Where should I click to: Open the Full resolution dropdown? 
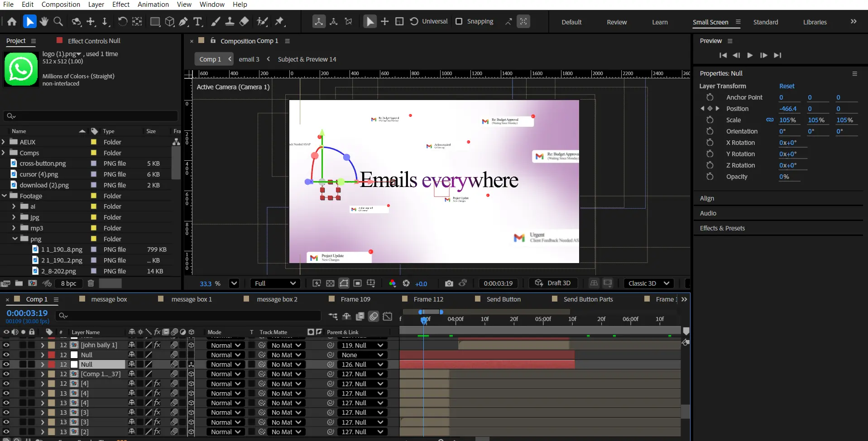coord(275,283)
